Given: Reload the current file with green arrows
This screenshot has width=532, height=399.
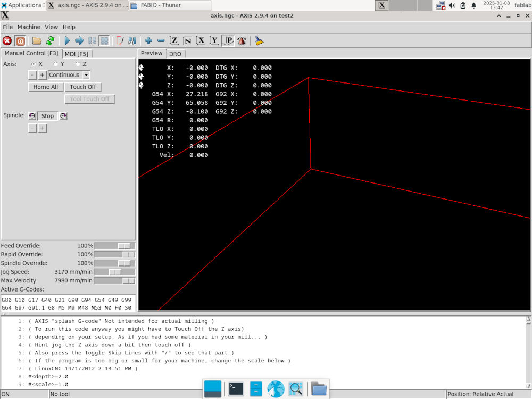Looking at the screenshot, I should 50,41.
